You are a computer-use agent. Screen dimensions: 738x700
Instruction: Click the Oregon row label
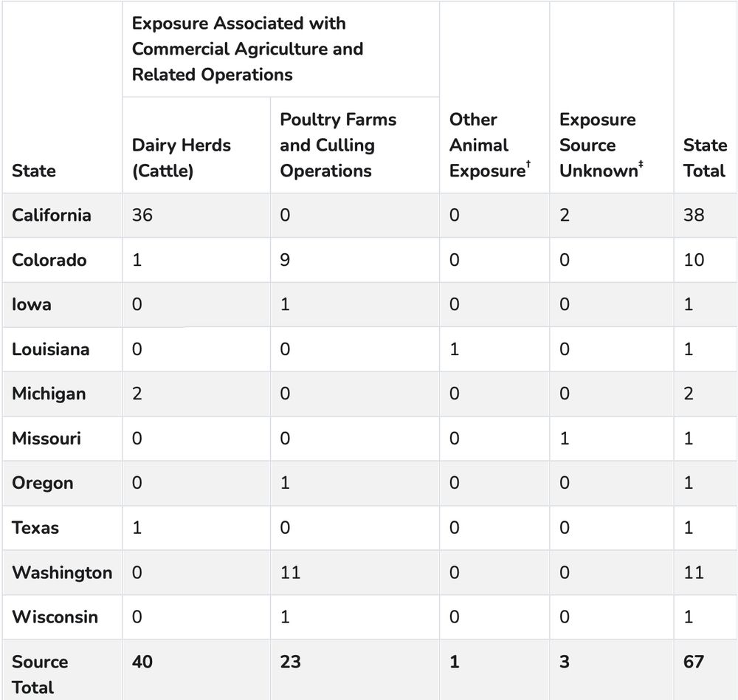[x=43, y=483]
